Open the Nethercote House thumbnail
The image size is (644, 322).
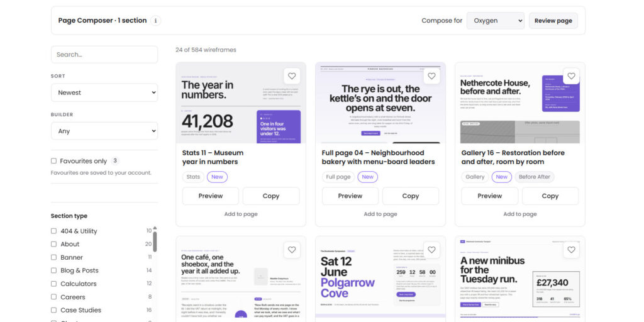pos(520,103)
